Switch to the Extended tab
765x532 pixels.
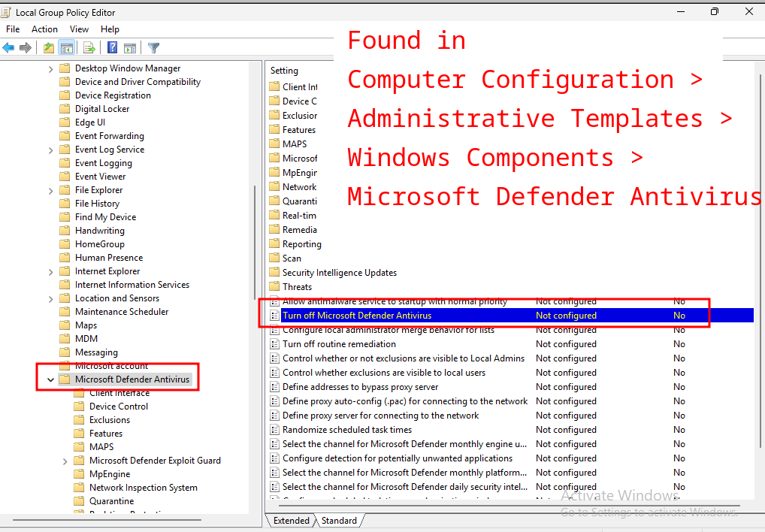291,521
